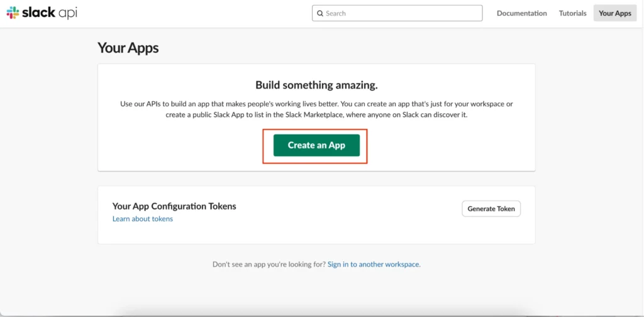Click the "Your App Configuration Tokens" title

pos(174,206)
